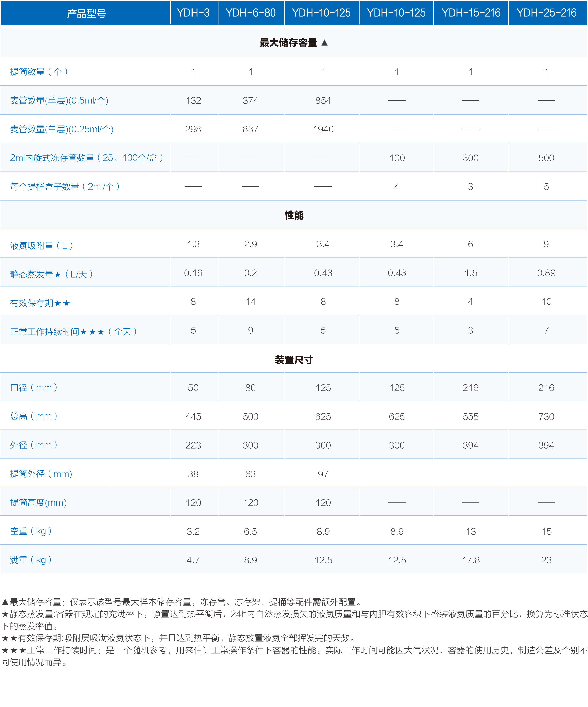
Task: Click the value 23 in 满重 row
Action: [x=546, y=560]
